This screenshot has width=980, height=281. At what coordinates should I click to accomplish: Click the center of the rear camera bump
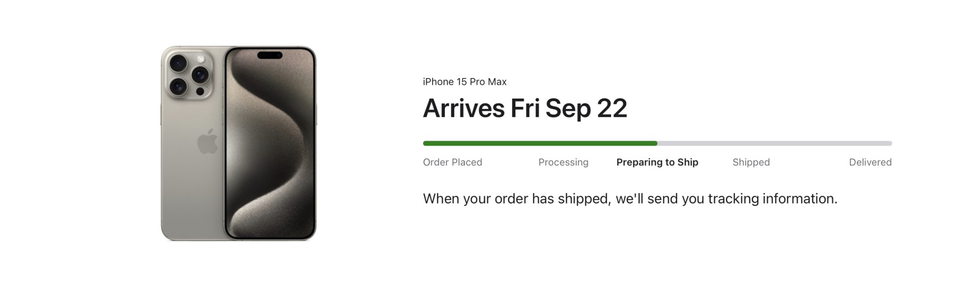pyautogui.click(x=189, y=75)
